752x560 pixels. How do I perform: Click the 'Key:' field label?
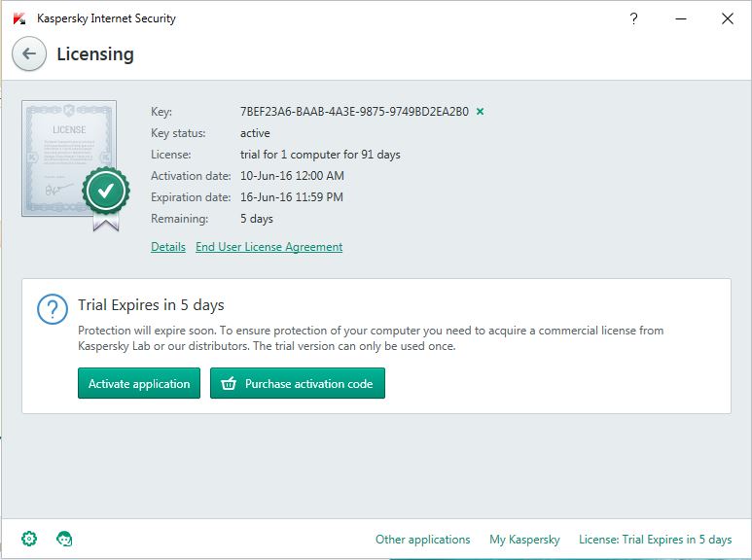point(161,112)
